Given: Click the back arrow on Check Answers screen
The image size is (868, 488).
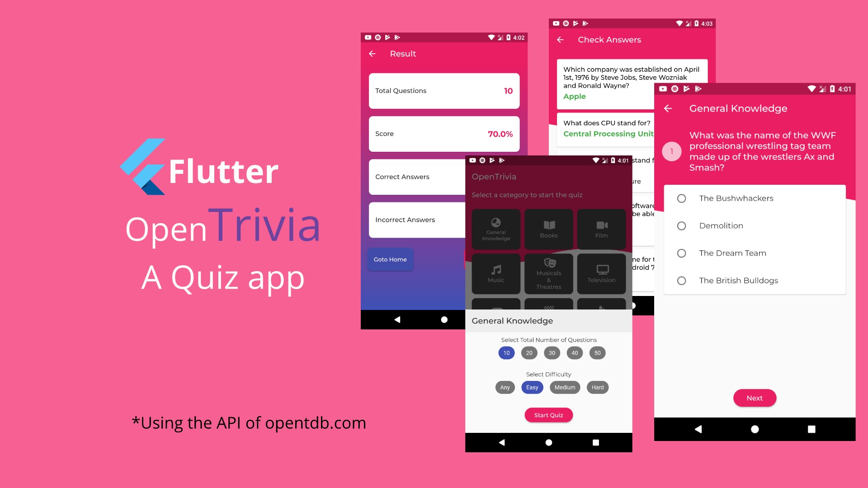Looking at the screenshot, I should (x=561, y=40).
